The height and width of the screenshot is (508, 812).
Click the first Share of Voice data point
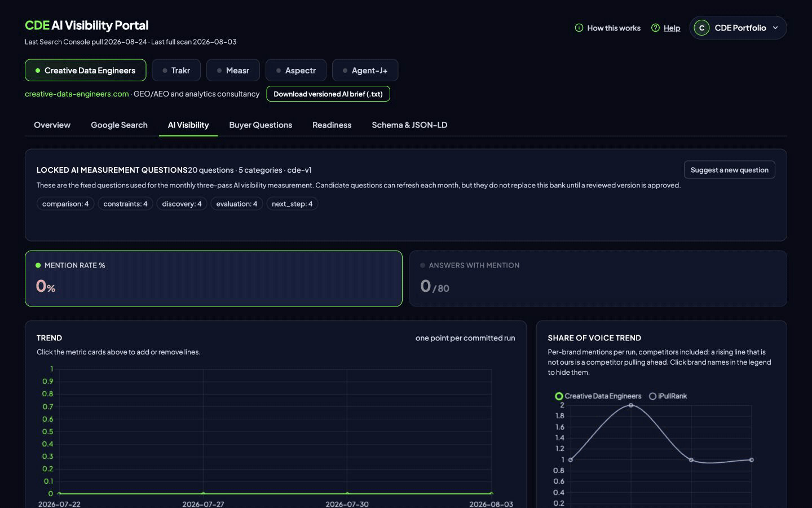pos(571,460)
